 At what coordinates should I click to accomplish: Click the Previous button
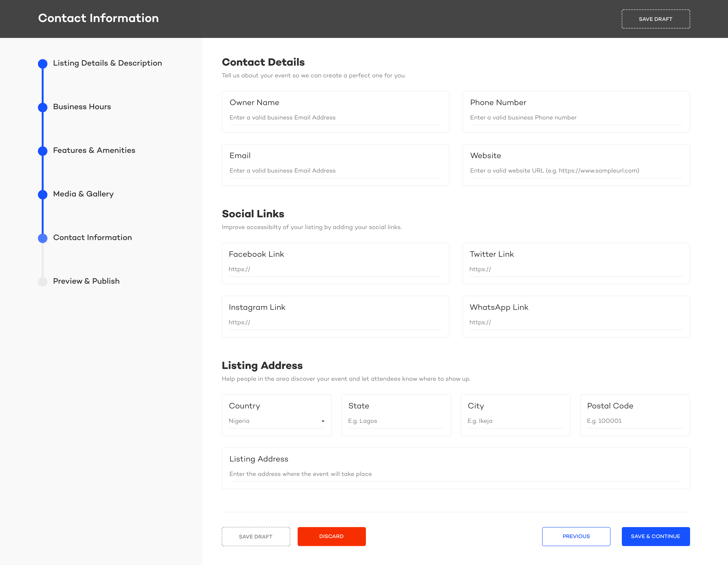pyautogui.click(x=576, y=536)
